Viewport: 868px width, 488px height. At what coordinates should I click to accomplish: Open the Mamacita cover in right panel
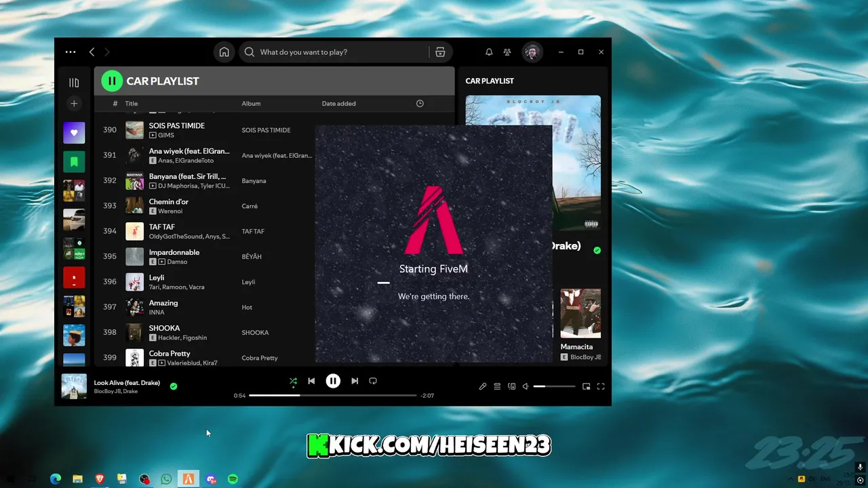[580, 313]
